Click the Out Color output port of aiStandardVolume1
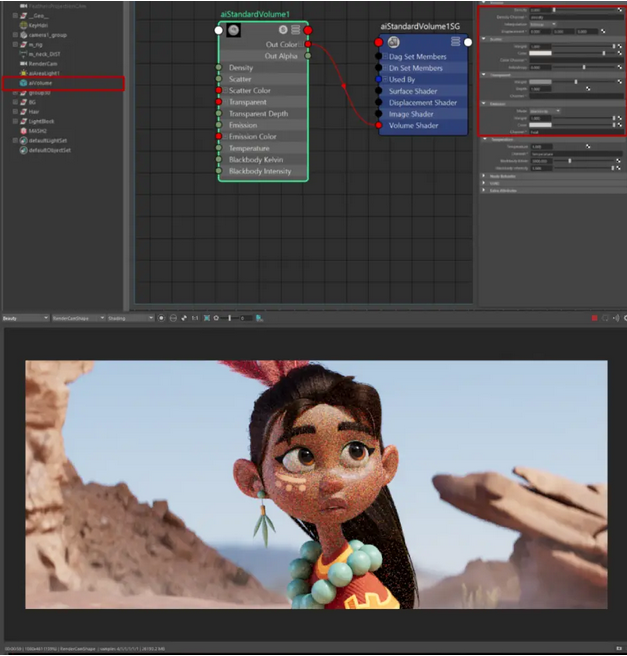 (x=308, y=44)
